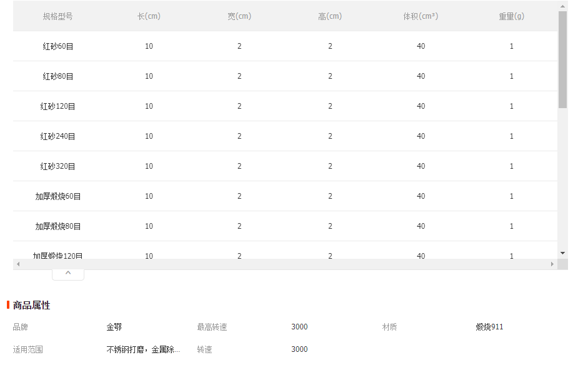Click the brand value 金鄂

[x=114, y=327]
